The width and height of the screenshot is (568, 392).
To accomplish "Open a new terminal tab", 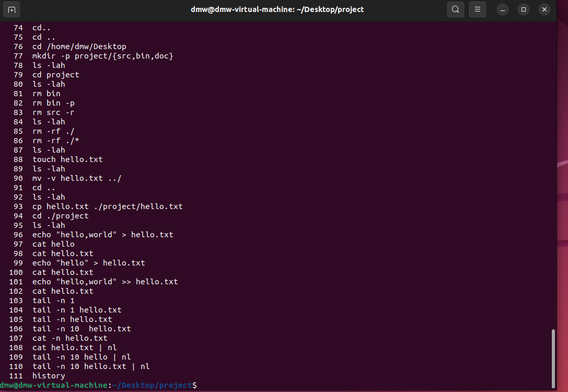I will (x=12, y=9).
